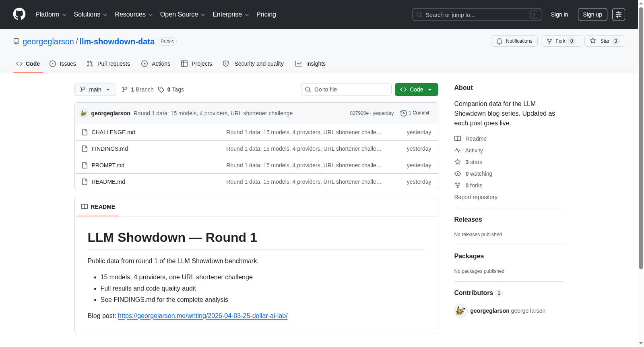This screenshot has height=347, width=644.
Task: Open the llm-showdown-data repository link
Action: (x=117, y=42)
